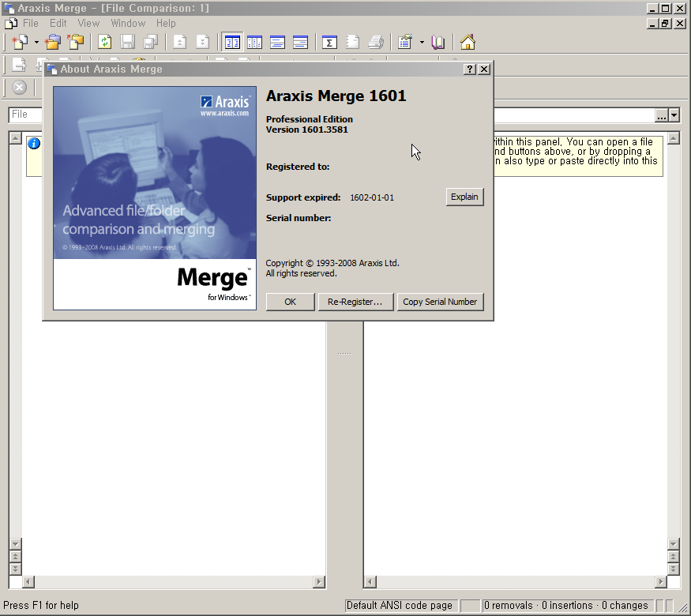
Task: Open the File menu
Action: pos(31,24)
